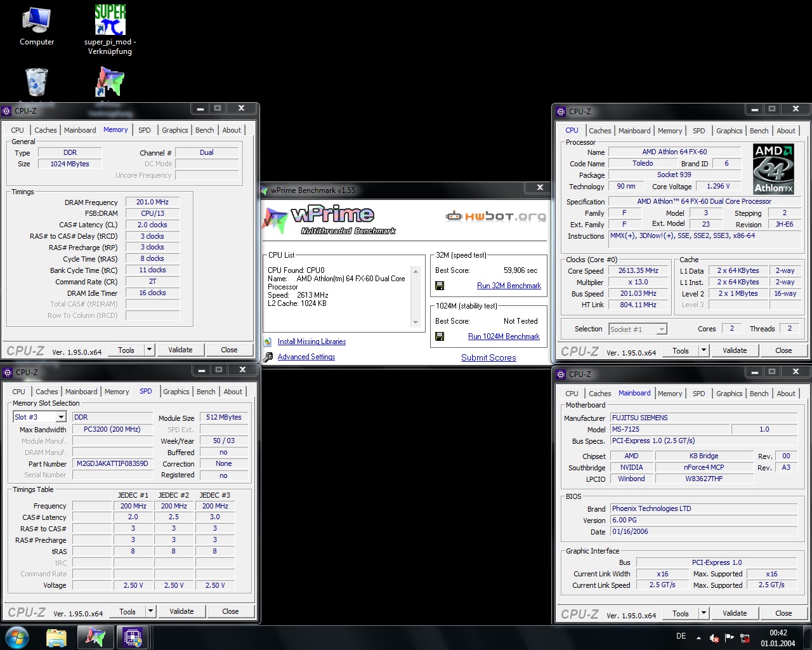Image resolution: width=812 pixels, height=650 pixels.
Task: Open the Socket #1 selection dropdown
Action: 662,329
